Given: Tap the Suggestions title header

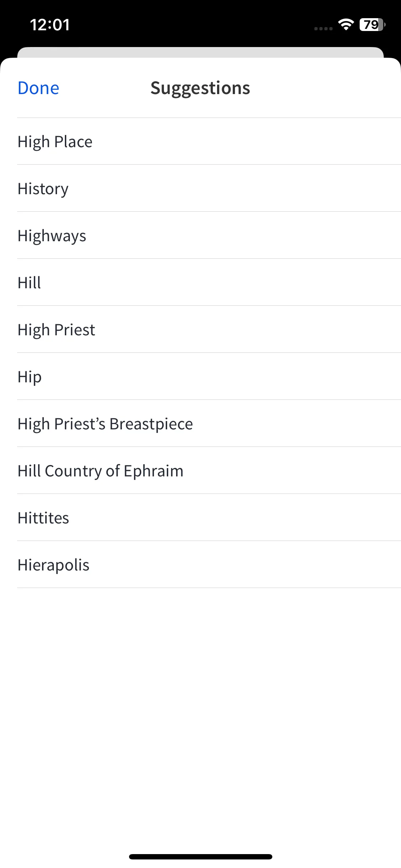Looking at the screenshot, I should 200,88.
